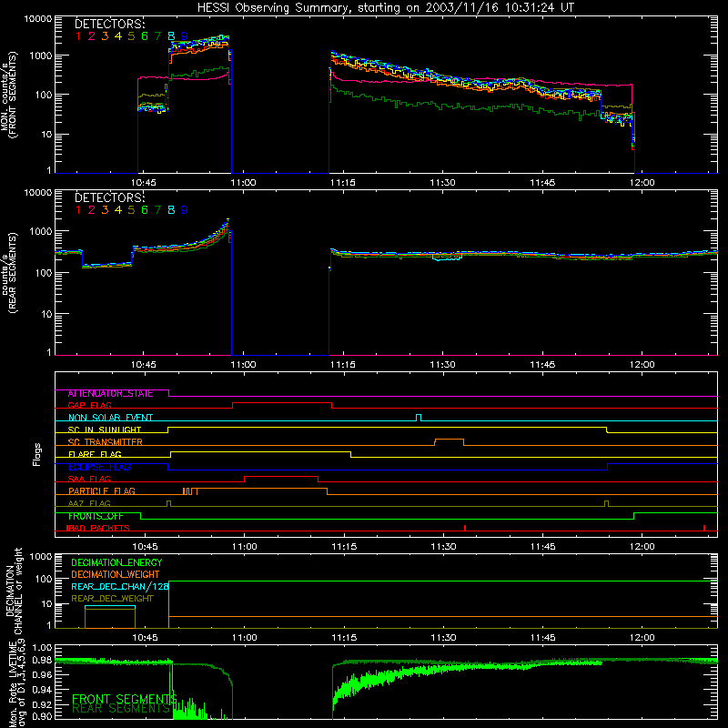Click DETECTORS: heading in the rear-segments plot
Image resolution: width=728 pixels, height=728 pixels.
click(109, 197)
